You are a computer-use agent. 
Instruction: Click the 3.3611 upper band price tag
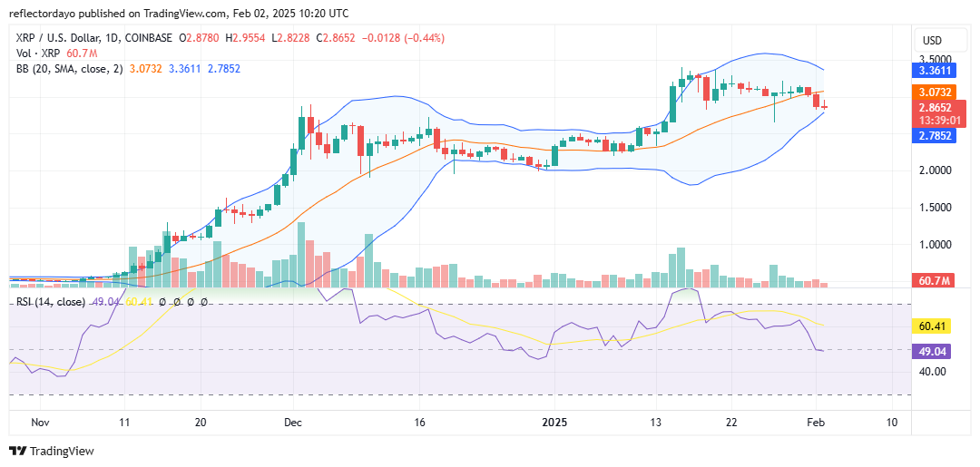click(936, 71)
